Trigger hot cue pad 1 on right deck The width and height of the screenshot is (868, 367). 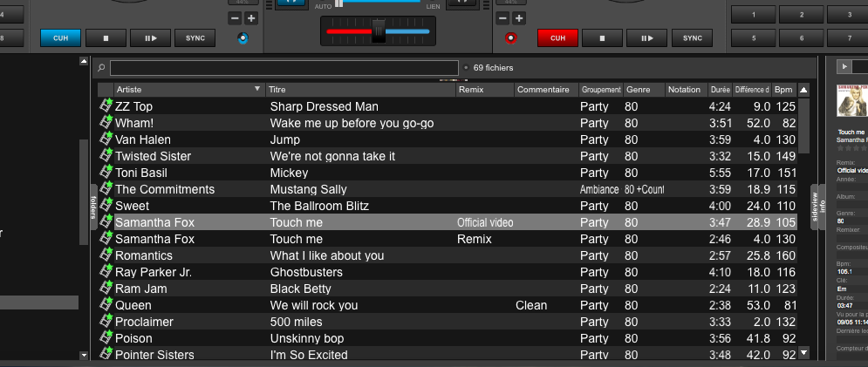[754, 15]
